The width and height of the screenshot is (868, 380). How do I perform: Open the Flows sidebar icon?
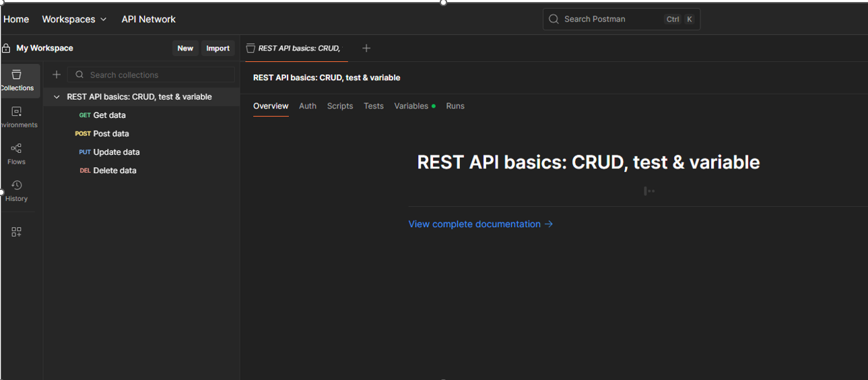tap(16, 154)
